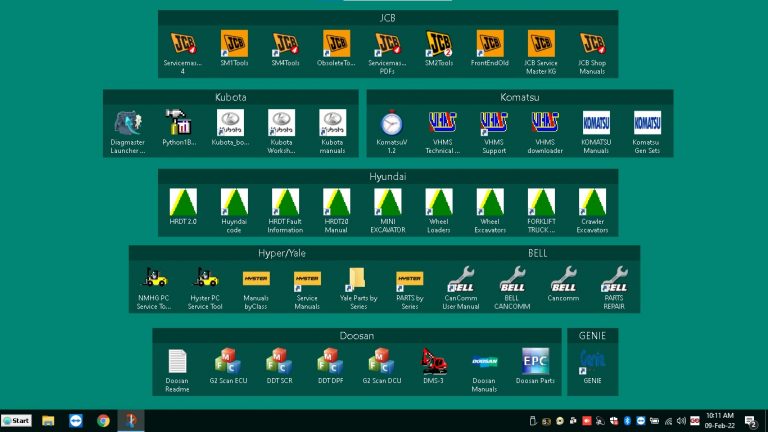
Task: Open the notification center icon
Action: (750, 421)
